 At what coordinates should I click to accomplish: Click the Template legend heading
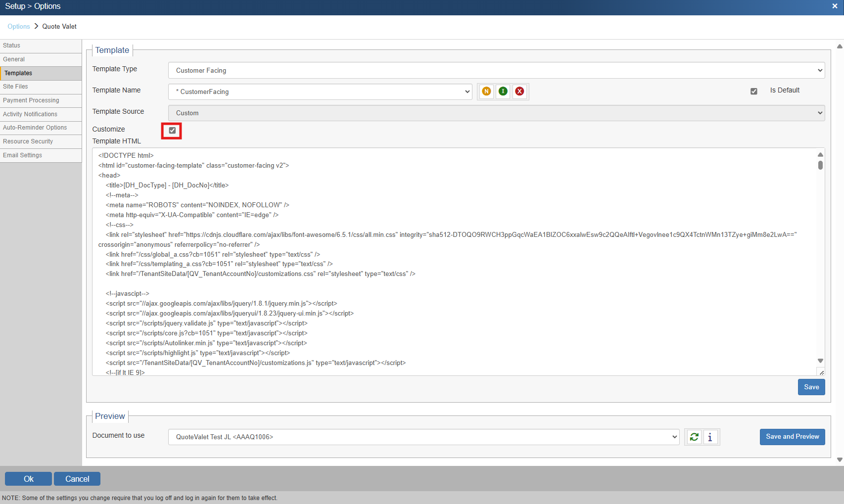tap(112, 50)
